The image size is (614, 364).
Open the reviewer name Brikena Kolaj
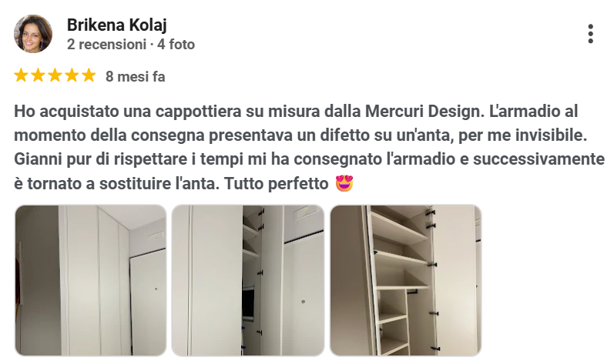116,25
